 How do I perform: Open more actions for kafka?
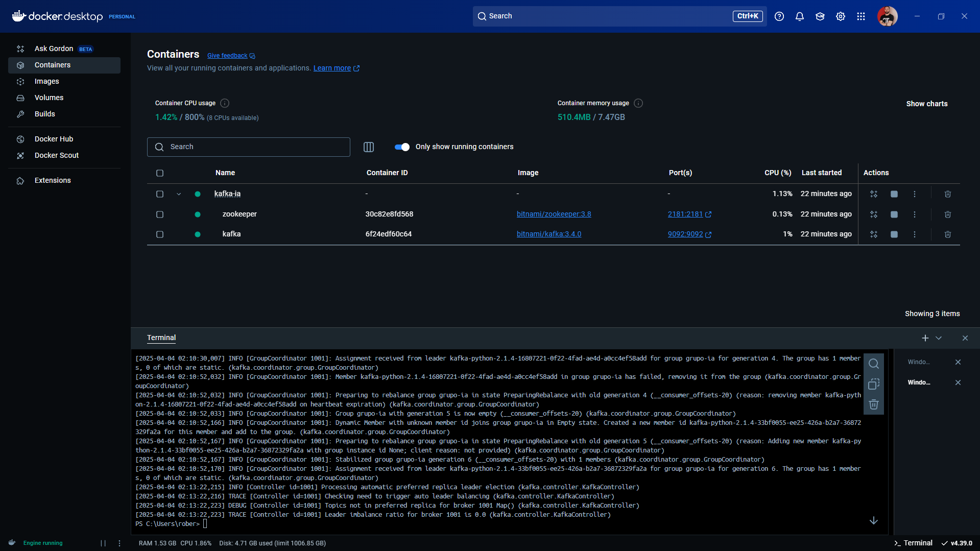point(915,234)
